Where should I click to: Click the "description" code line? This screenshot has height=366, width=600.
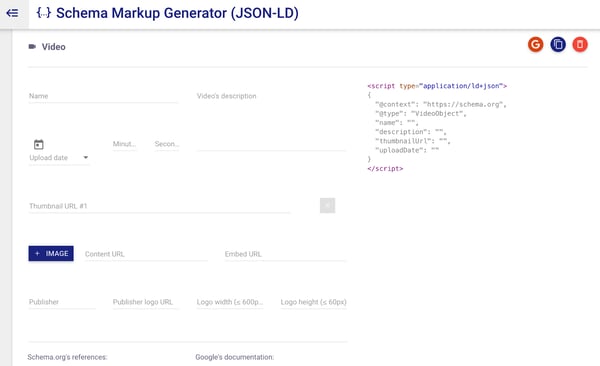[x=411, y=132]
